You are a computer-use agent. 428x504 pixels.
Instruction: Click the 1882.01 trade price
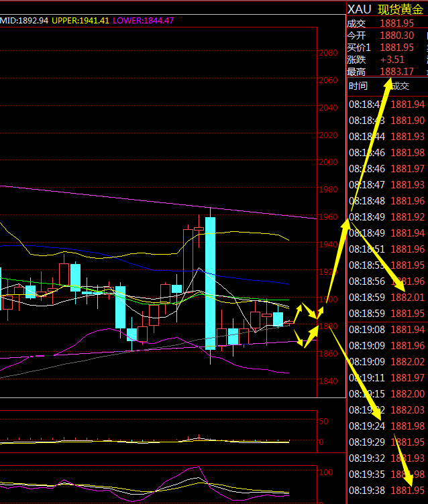tap(408, 298)
